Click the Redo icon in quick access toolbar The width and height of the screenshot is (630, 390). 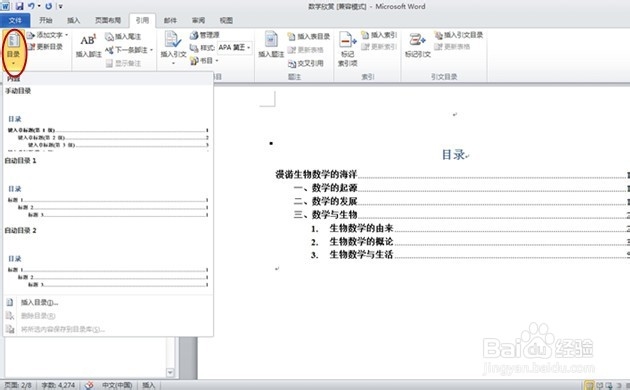[x=49, y=6]
